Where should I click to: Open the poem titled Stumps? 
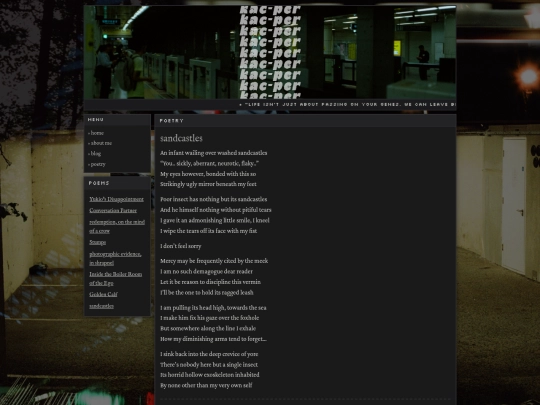click(x=97, y=242)
